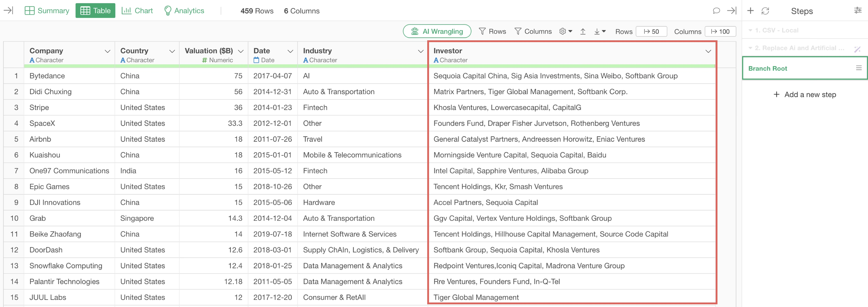Refresh the data with reload icon
The image size is (868, 307).
[765, 11]
